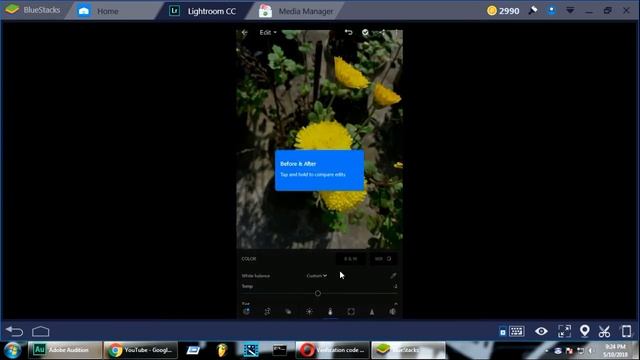Select the white balance eyedropper tool
The width and height of the screenshot is (640, 360).
point(393,276)
